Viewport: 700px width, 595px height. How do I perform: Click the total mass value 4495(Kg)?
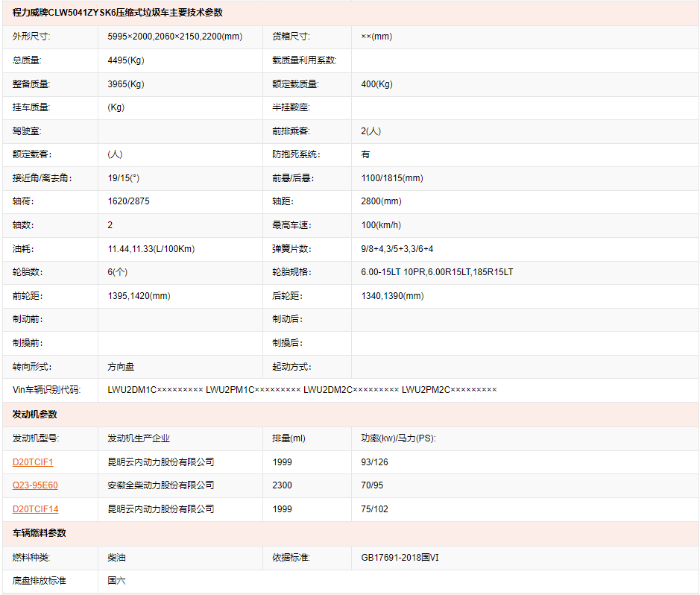pos(126,60)
